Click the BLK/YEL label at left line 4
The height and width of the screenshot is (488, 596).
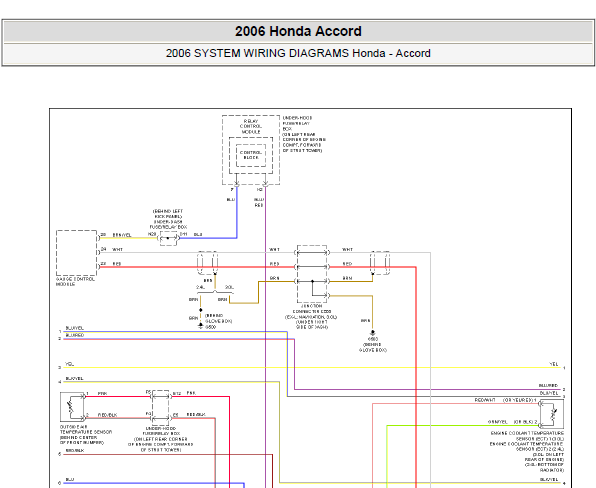tap(74, 379)
